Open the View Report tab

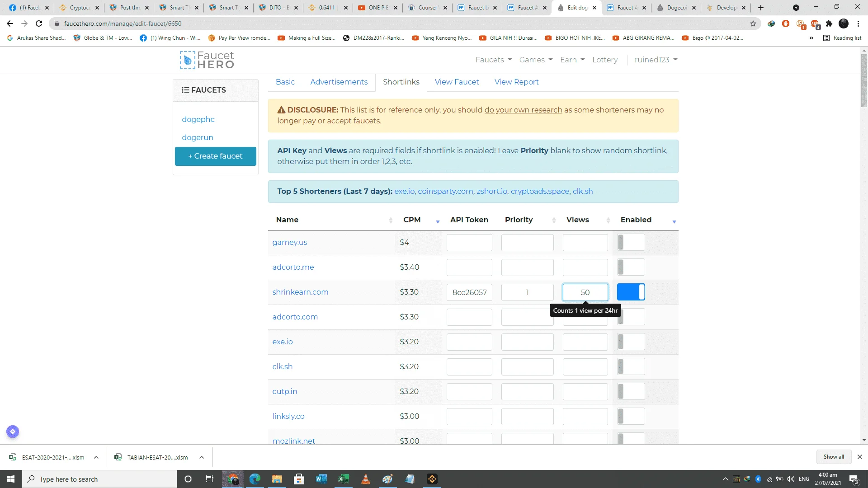[x=516, y=82]
